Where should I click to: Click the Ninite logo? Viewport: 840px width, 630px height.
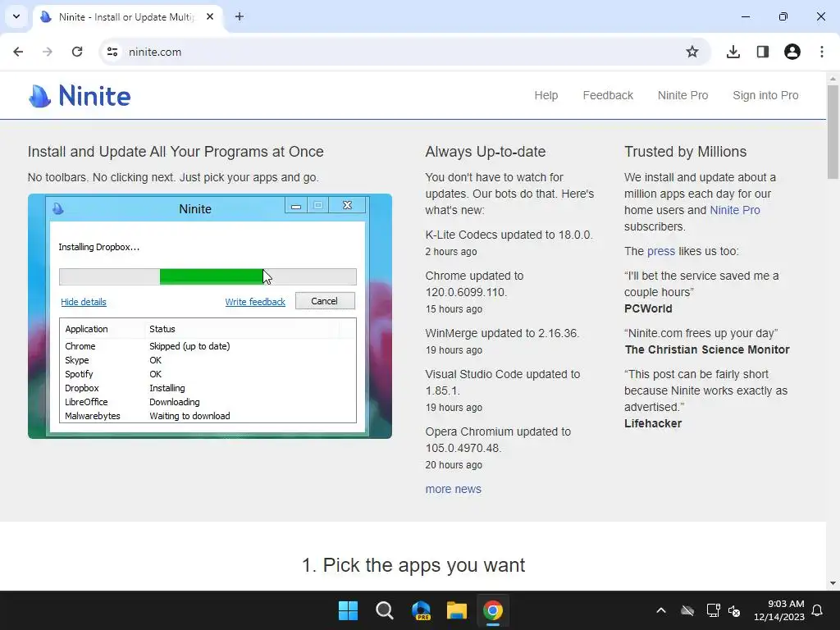(80, 96)
